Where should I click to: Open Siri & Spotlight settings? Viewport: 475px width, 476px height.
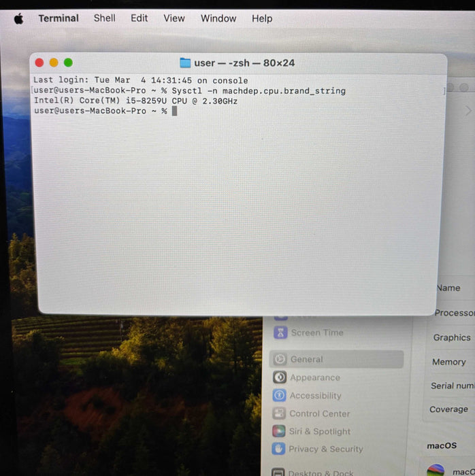coord(320,431)
